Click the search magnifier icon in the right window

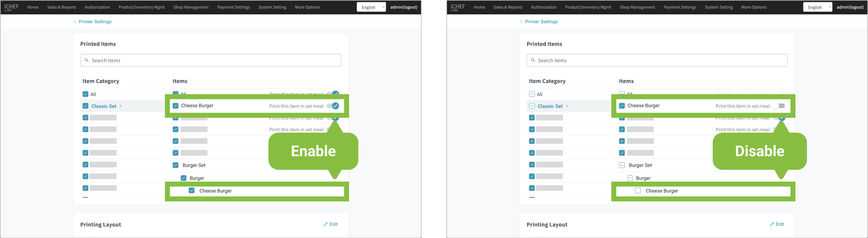(x=533, y=60)
